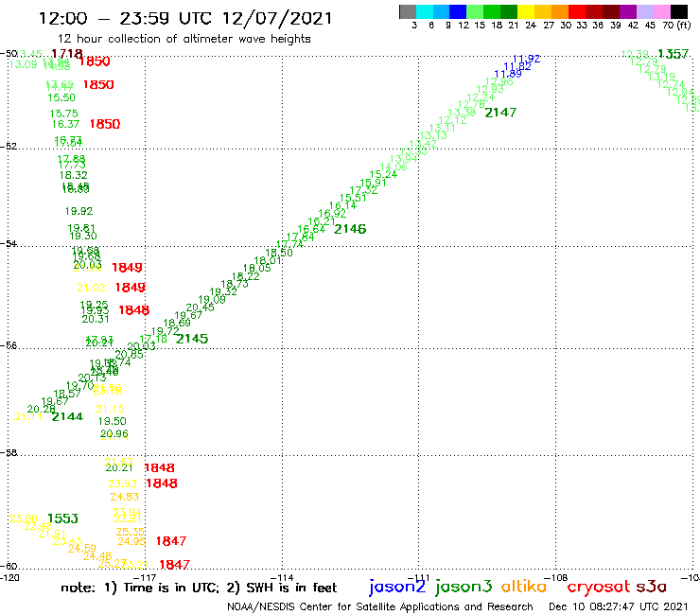700x615 pixels.
Task: Click the latitude axis label -54
Action: pyautogui.click(x=9, y=243)
